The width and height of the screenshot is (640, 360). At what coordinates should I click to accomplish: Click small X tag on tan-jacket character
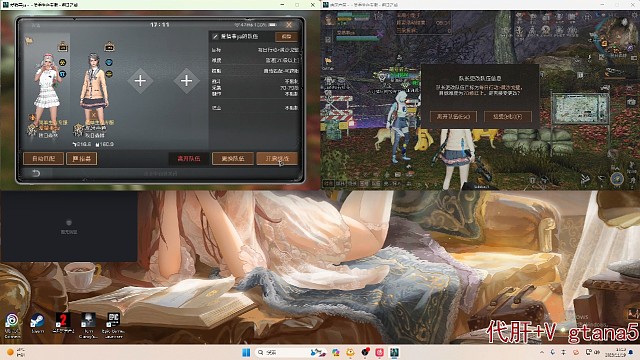[94, 116]
